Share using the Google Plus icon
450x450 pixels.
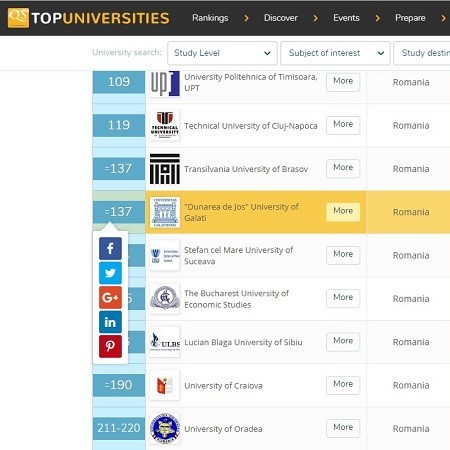coord(110,297)
